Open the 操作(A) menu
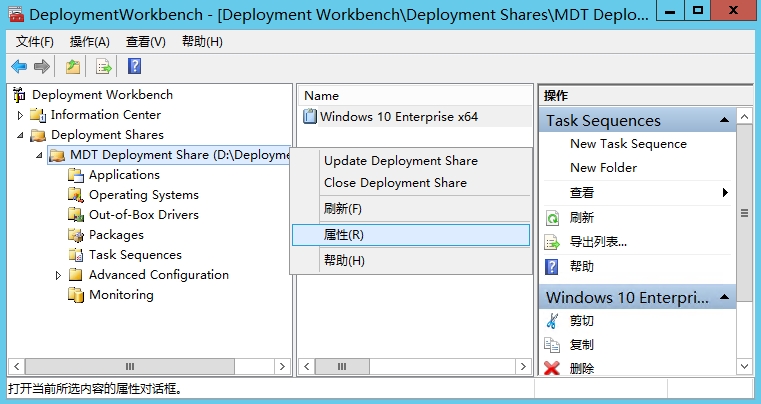761x404 pixels. (x=89, y=42)
